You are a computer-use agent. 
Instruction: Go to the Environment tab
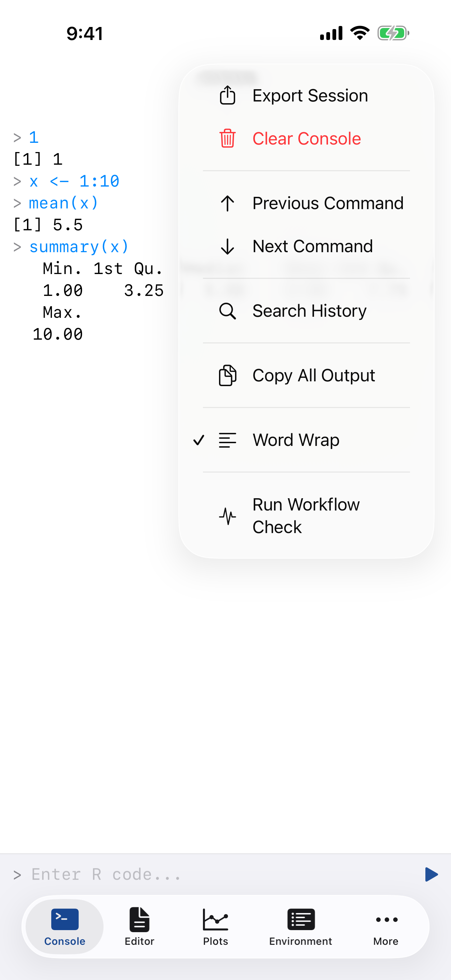click(x=300, y=926)
